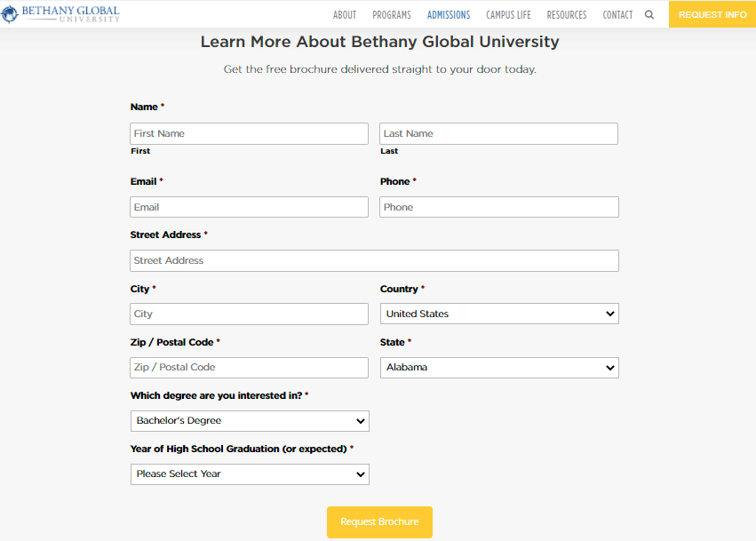The width and height of the screenshot is (756, 541).
Task: Click the text about the free brochure
Action: coord(380,69)
